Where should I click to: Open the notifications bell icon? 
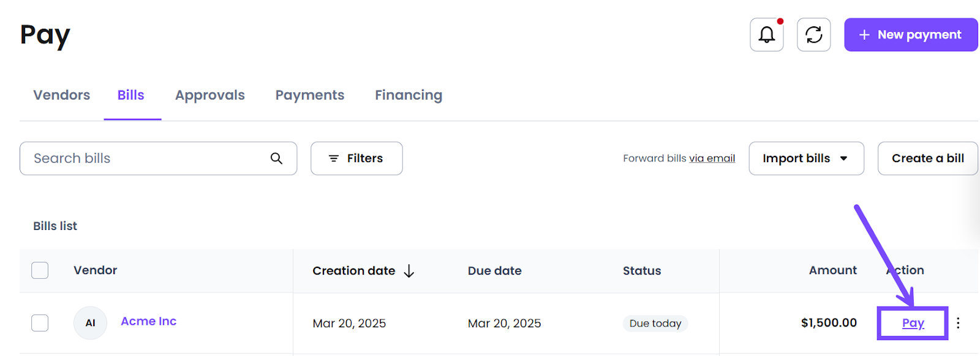coord(767,35)
